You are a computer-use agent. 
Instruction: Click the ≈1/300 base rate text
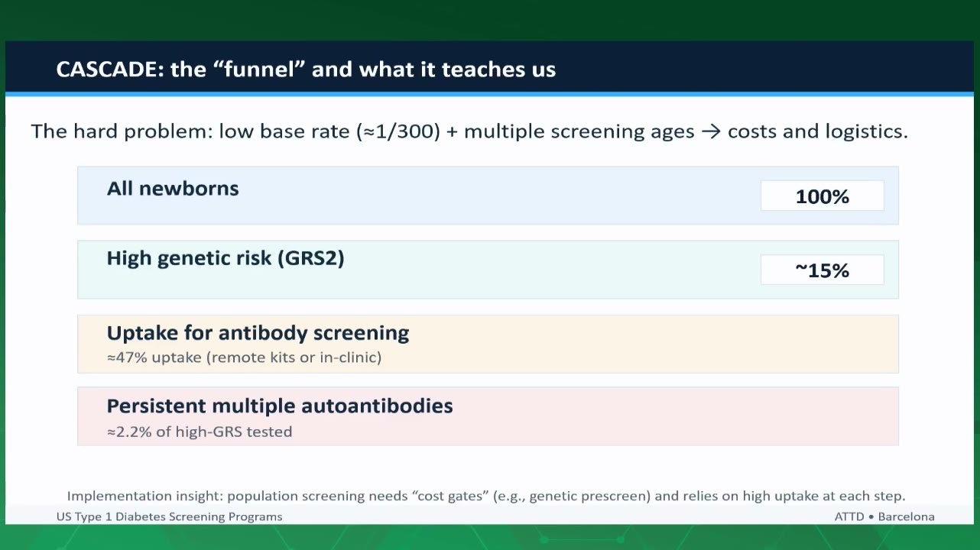tap(398, 131)
